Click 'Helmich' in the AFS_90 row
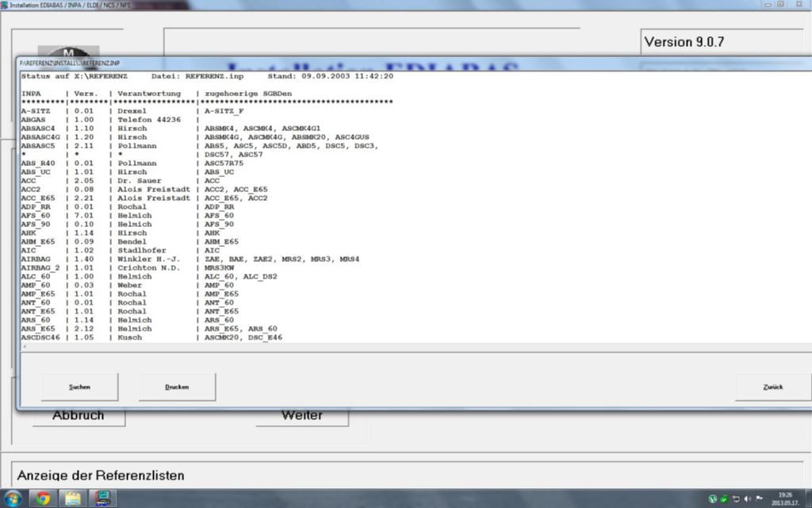This screenshot has width=812, height=508. [x=135, y=224]
